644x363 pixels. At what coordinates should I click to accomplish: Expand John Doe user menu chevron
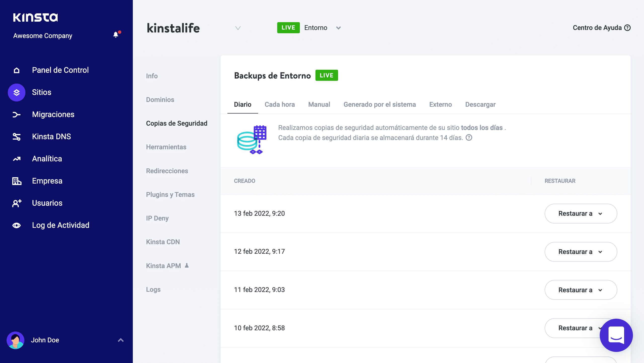tap(121, 340)
